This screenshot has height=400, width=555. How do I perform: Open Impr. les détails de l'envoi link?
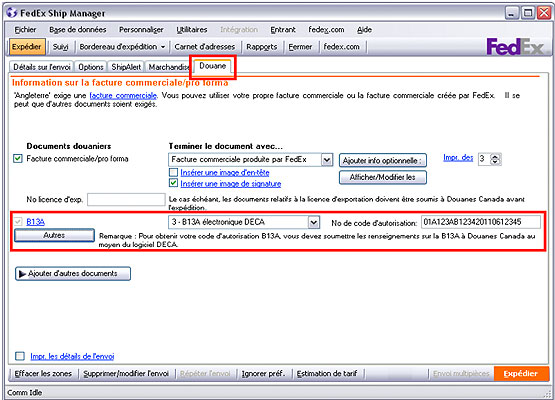pyautogui.click(x=72, y=356)
